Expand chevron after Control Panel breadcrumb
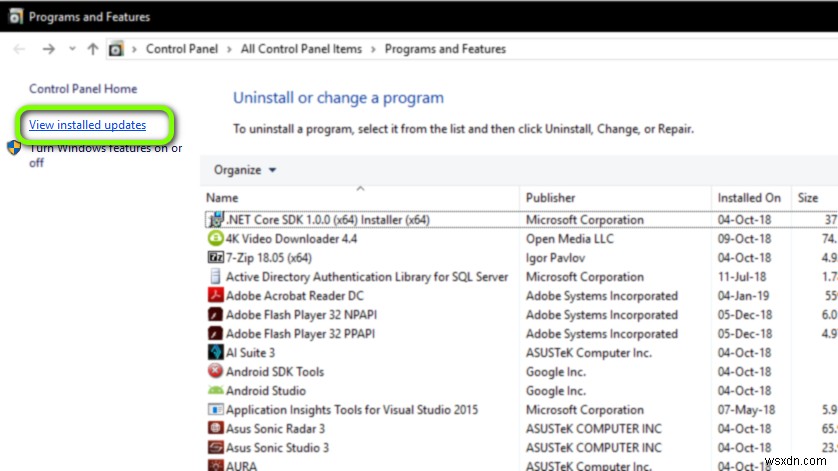838x471 pixels. coord(229,49)
